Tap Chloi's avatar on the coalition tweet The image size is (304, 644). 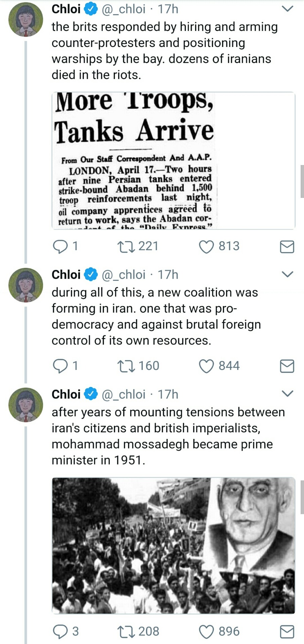tap(26, 285)
